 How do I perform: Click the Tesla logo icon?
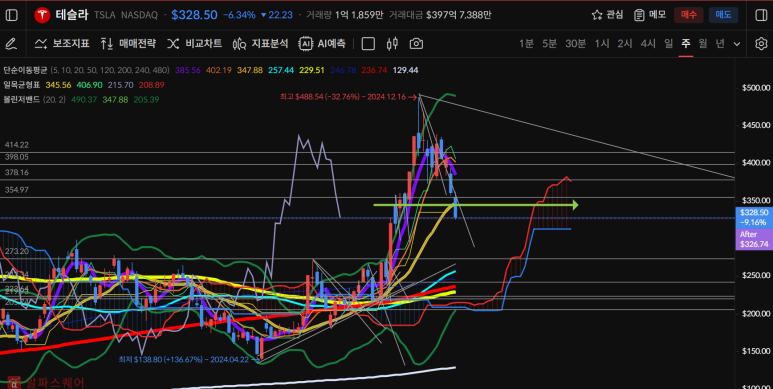pos(42,15)
